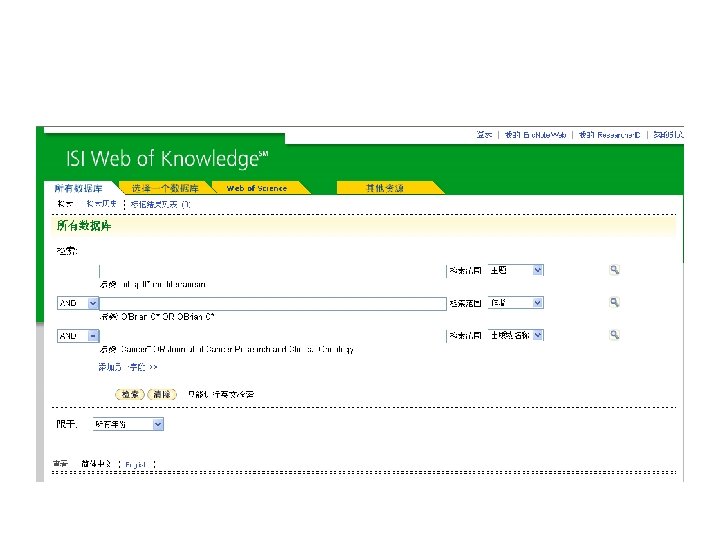
Task: Open the AND operator dropdown beside the author field
Action: pos(78,303)
